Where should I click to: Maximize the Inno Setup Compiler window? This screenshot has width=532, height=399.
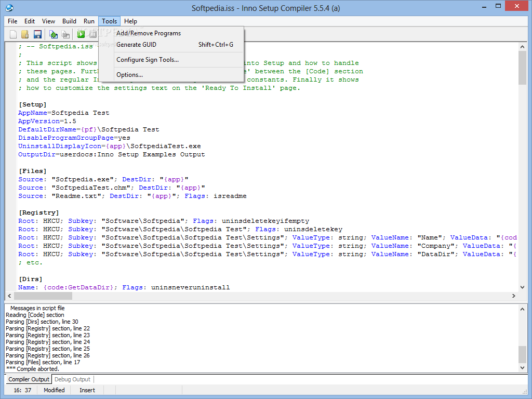[x=498, y=6]
